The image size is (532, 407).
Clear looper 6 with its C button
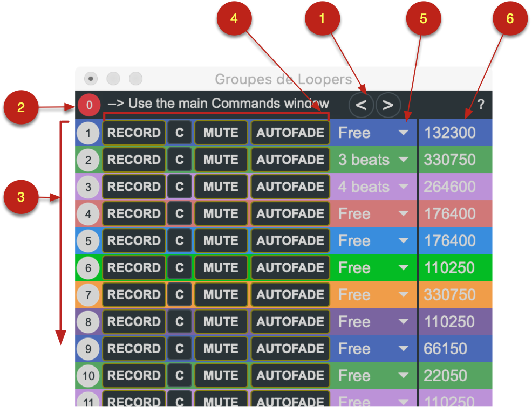click(x=180, y=268)
